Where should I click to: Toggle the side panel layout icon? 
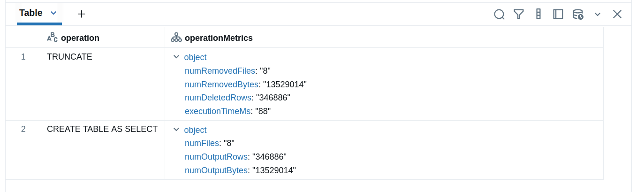[x=558, y=14]
